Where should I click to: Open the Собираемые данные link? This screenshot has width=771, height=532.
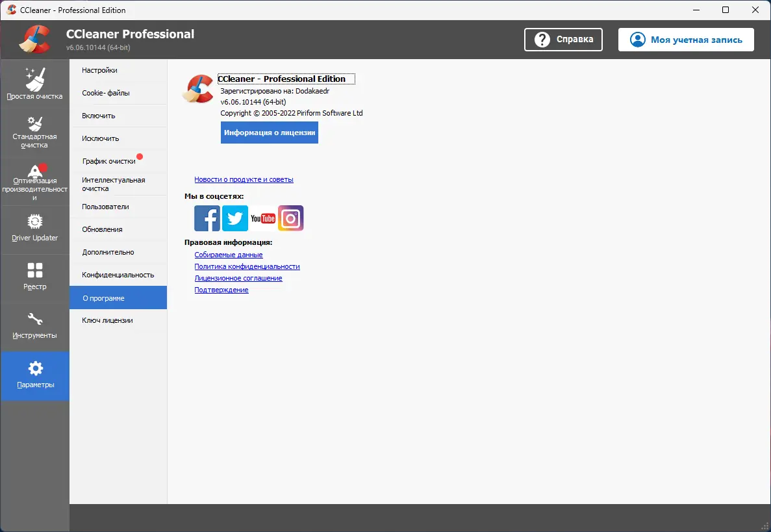point(229,255)
